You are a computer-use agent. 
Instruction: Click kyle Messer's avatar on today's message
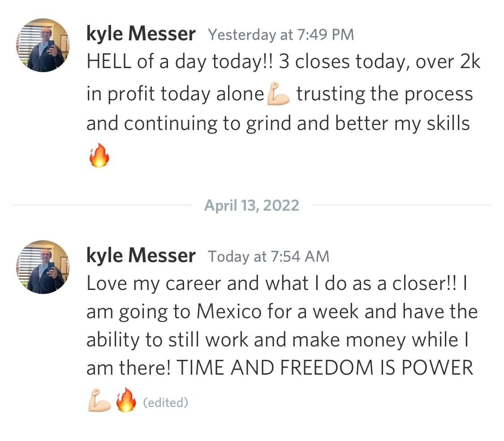[x=43, y=267]
